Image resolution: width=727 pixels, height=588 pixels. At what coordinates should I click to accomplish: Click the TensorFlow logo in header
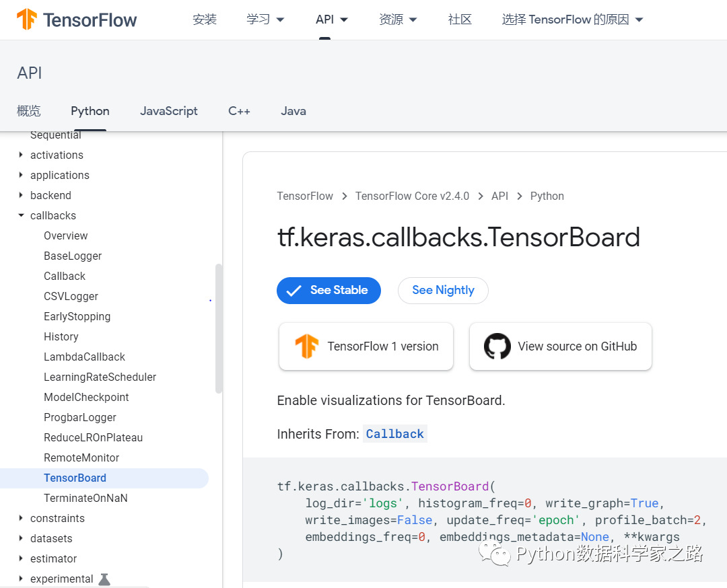77,20
